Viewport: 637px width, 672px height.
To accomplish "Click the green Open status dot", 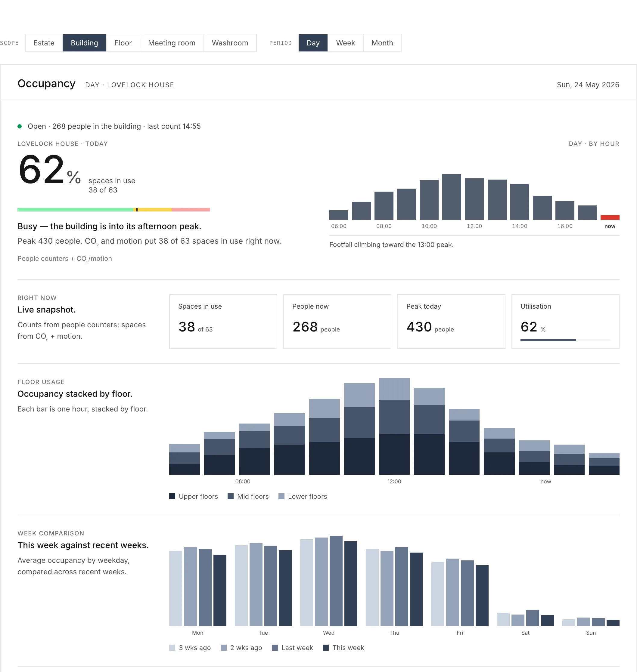I will [x=20, y=126].
